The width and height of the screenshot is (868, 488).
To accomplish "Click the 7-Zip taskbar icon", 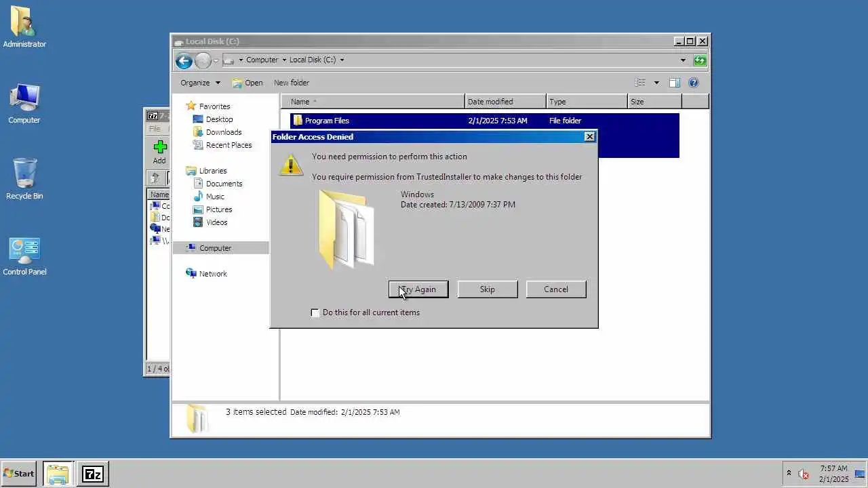I will point(92,474).
